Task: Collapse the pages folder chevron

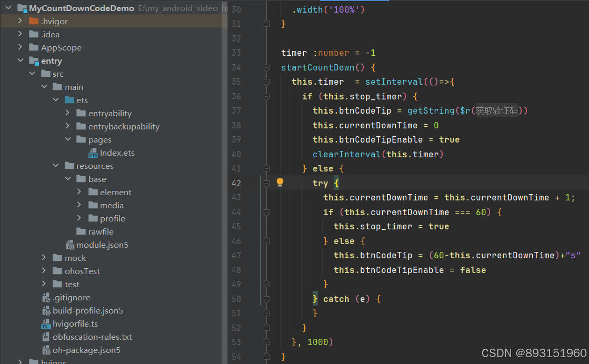Action: tap(67, 139)
